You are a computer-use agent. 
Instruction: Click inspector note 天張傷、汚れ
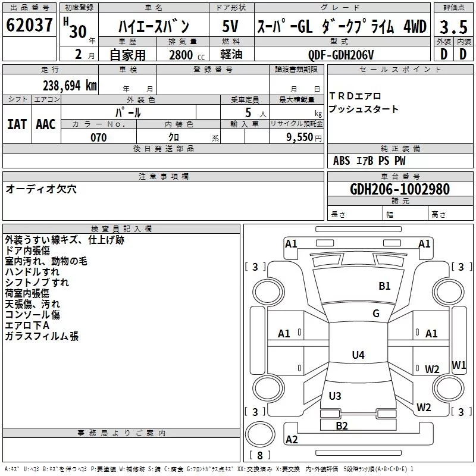pos(33,304)
